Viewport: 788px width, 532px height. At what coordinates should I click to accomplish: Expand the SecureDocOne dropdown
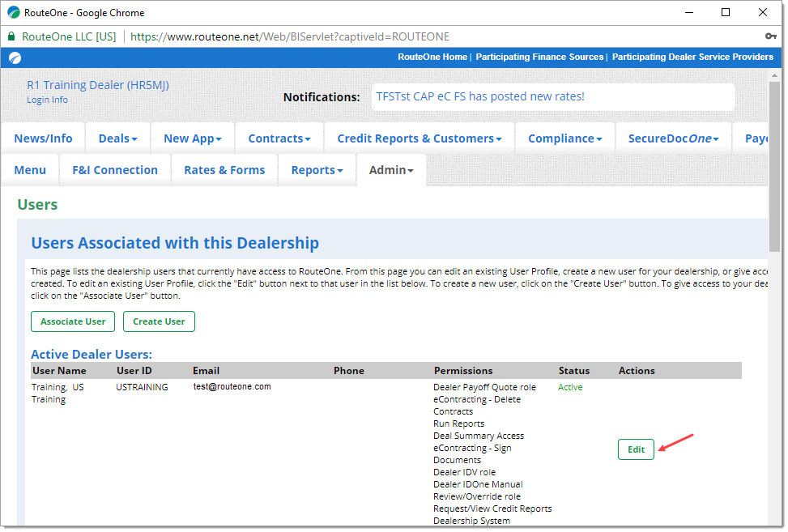tap(674, 138)
